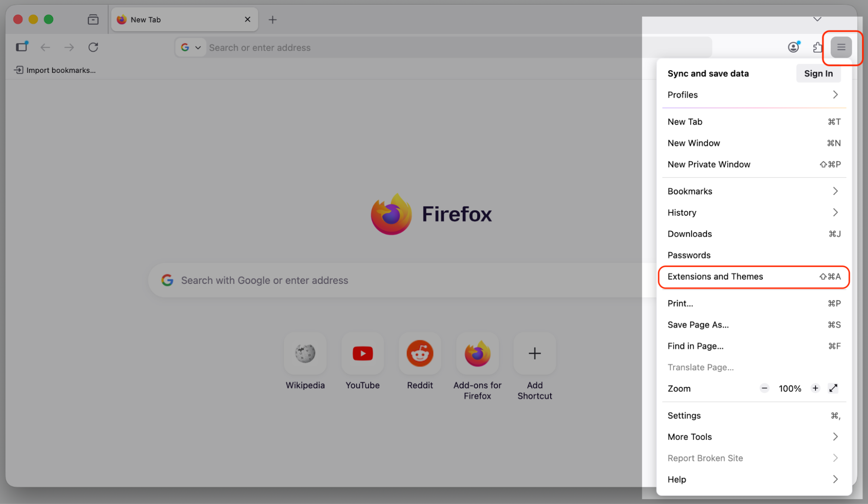Go forward with the right arrow
The height and width of the screenshot is (504, 868).
(69, 47)
